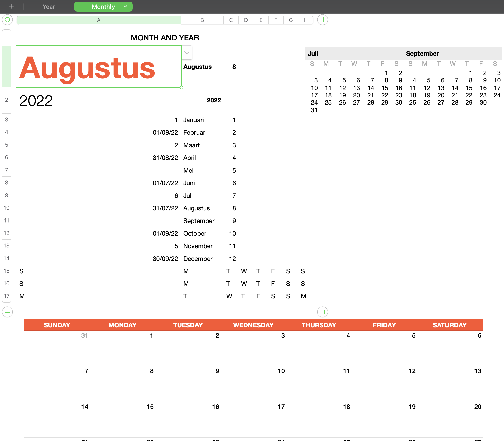Click the add-row handle with green equals sign

coord(7,312)
